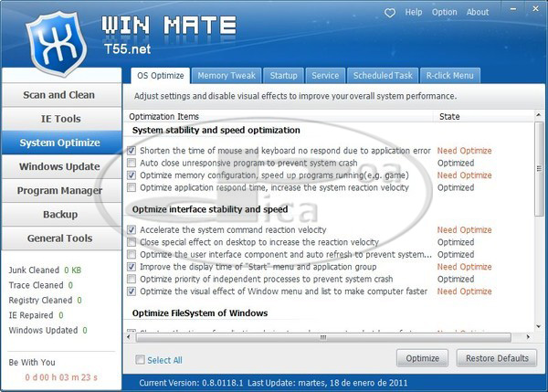The width and height of the screenshot is (548, 392).
Task: Minimize the Win Mate window
Action: 513,11
